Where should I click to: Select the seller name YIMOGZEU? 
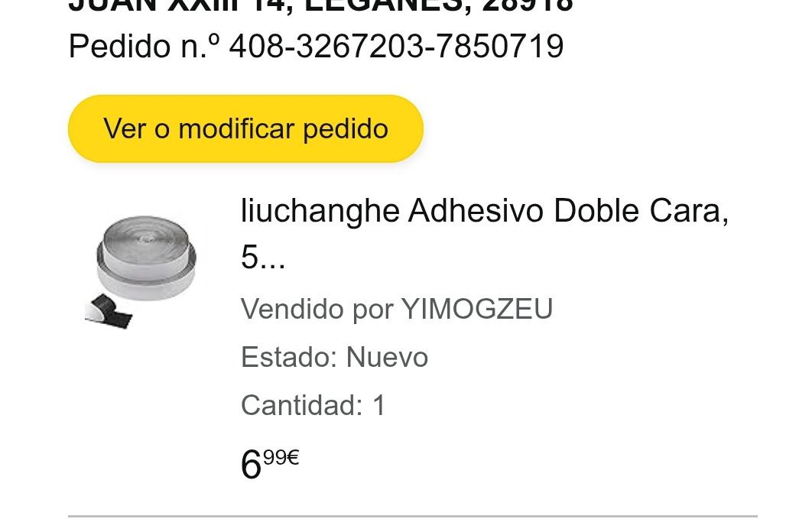[477, 309]
